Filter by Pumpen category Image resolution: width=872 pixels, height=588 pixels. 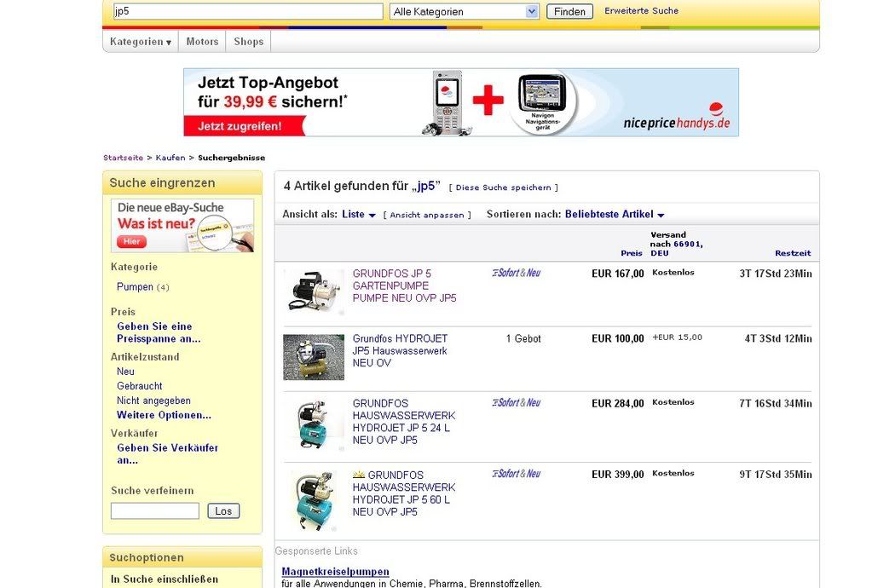coord(135,287)
